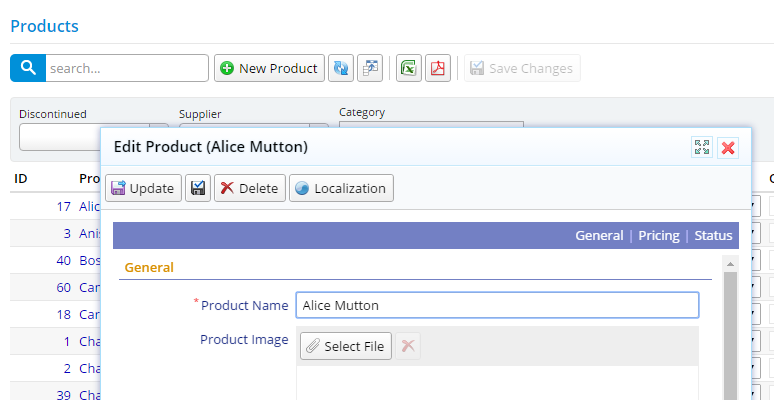Screen dimensions: 774x400
Task: Open the Supplier filter dropdown
Action: (254, 125)
